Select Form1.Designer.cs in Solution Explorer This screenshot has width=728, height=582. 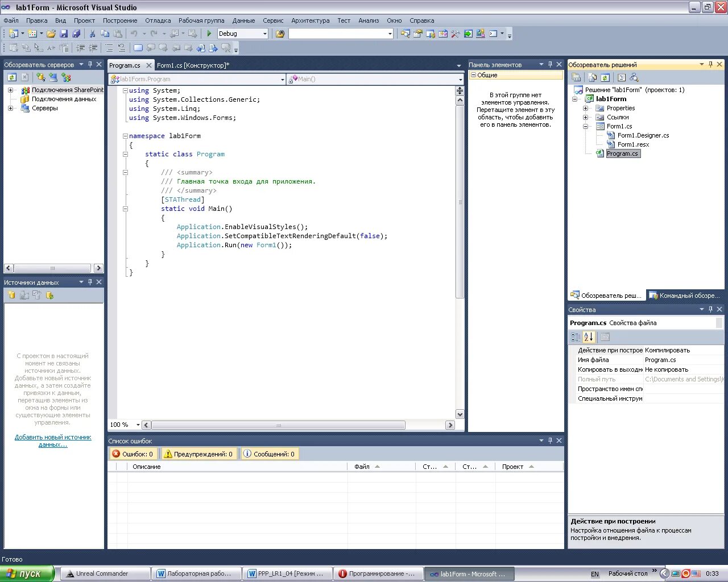pos(643,135)
